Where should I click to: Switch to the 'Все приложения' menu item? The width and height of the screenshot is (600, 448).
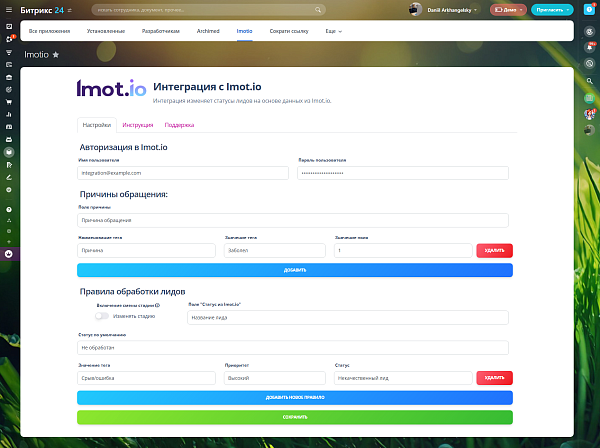coord(49,31)
